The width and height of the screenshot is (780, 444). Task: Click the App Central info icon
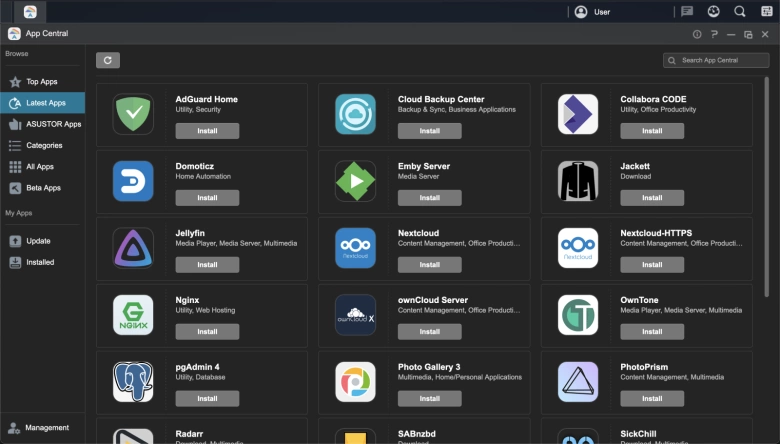point(697,34)
